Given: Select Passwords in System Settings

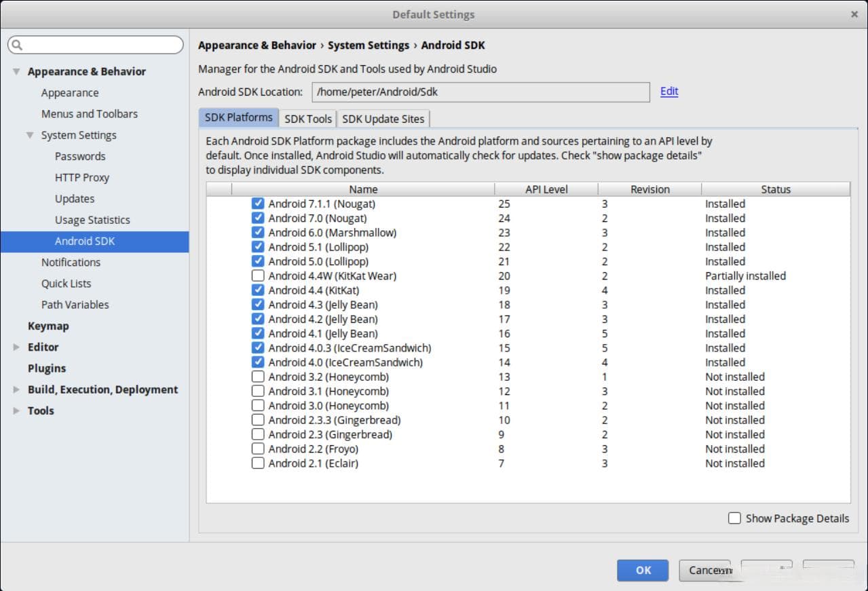Looking at the screenshot, I should 80,156.
